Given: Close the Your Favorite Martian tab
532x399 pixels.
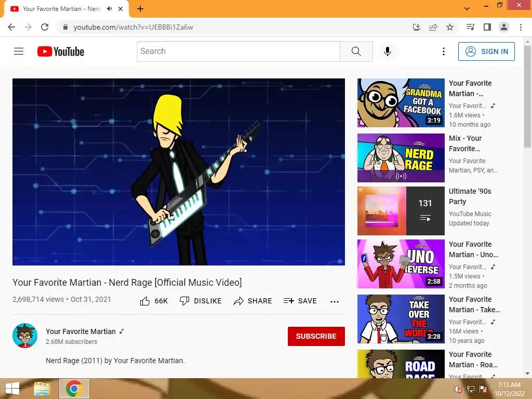Looking at the screenshot, I should click(x=121, y=9).
